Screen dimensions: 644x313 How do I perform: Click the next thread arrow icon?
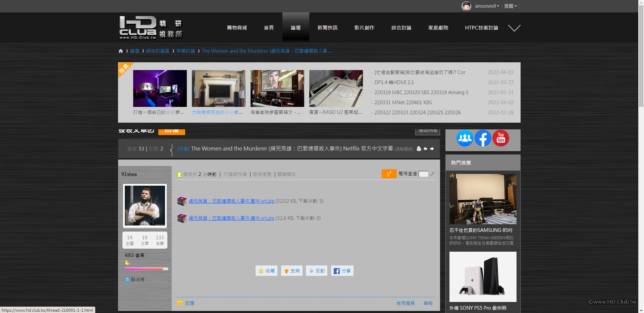pos(432,149)
